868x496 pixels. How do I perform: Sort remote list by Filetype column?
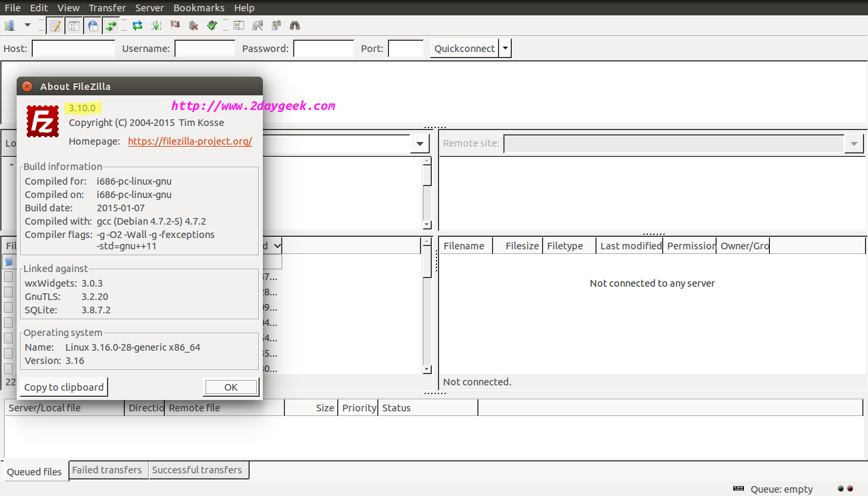point(570,246)
